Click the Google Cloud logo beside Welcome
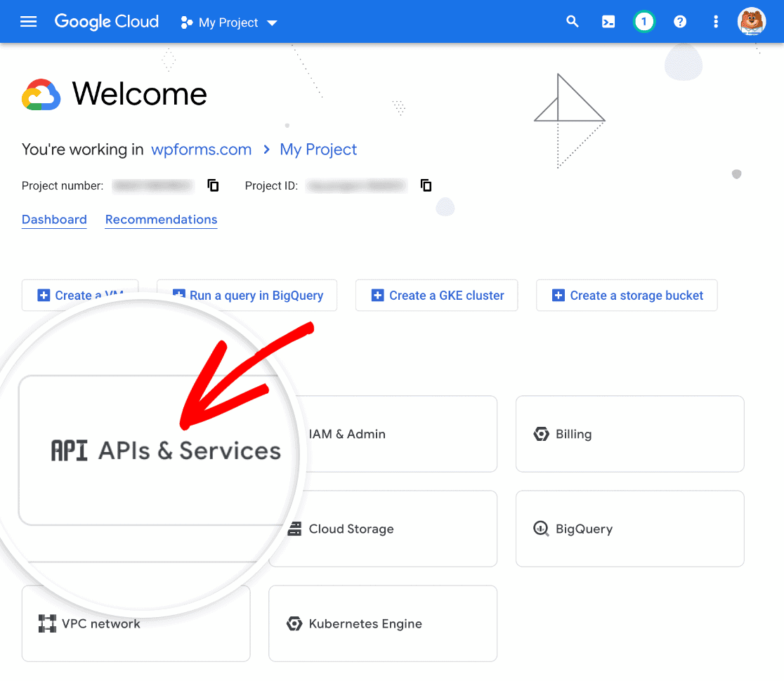The image size is (784, 681). coord(41,95)
